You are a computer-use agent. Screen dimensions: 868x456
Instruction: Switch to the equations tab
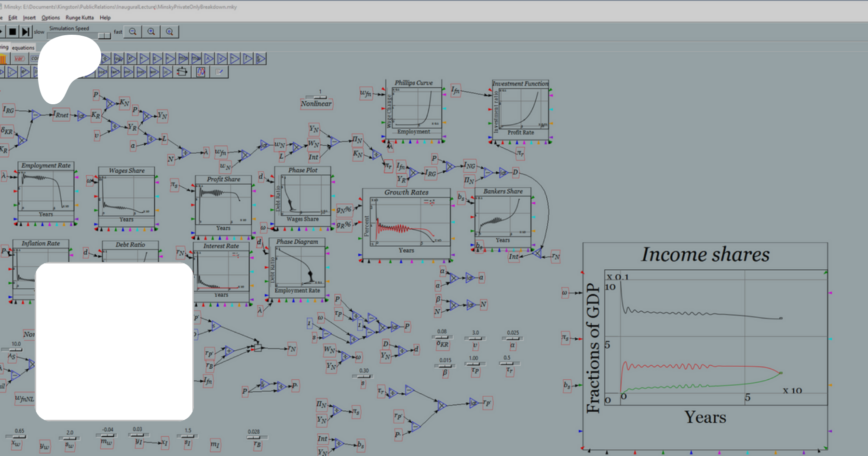click(23, 48)
